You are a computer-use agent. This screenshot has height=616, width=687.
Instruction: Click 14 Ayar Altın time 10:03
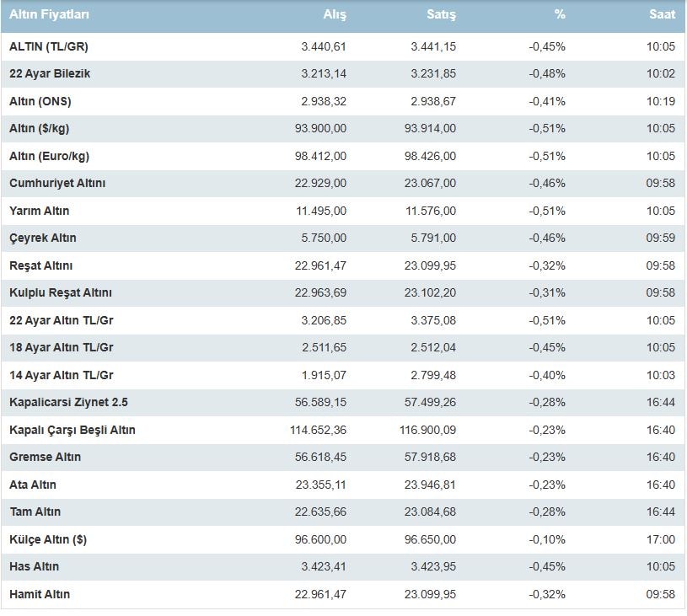coord(661,375)
